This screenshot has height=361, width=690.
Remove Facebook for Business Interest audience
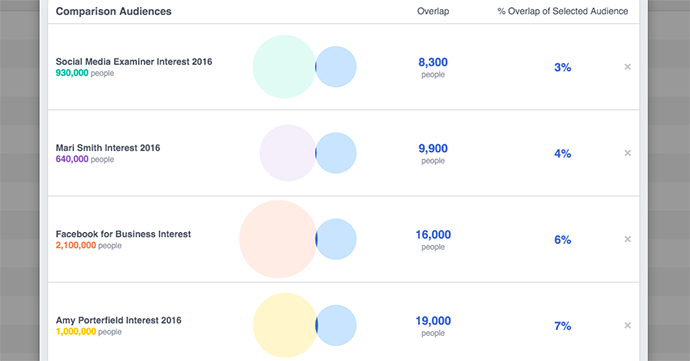tap(628, 239)
